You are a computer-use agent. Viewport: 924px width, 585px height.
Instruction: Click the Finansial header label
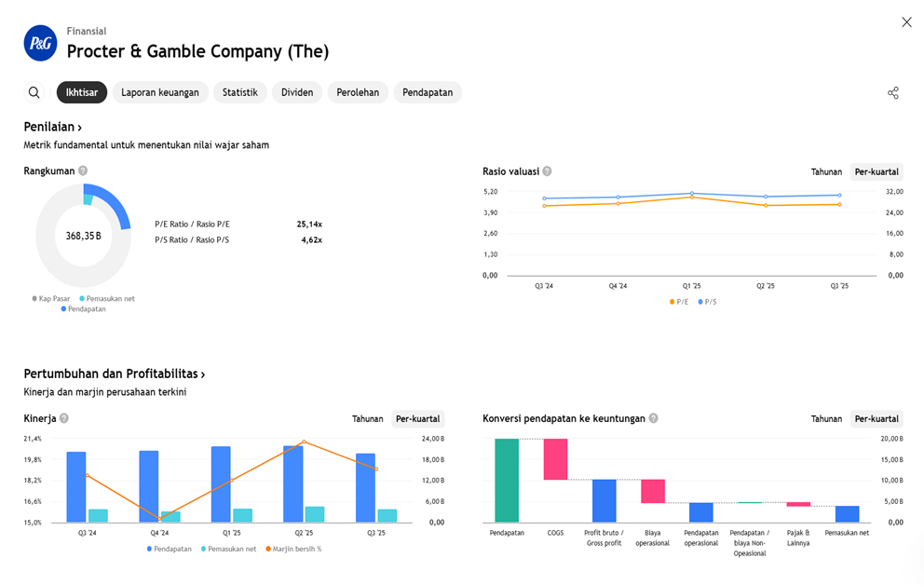[87, 32]
